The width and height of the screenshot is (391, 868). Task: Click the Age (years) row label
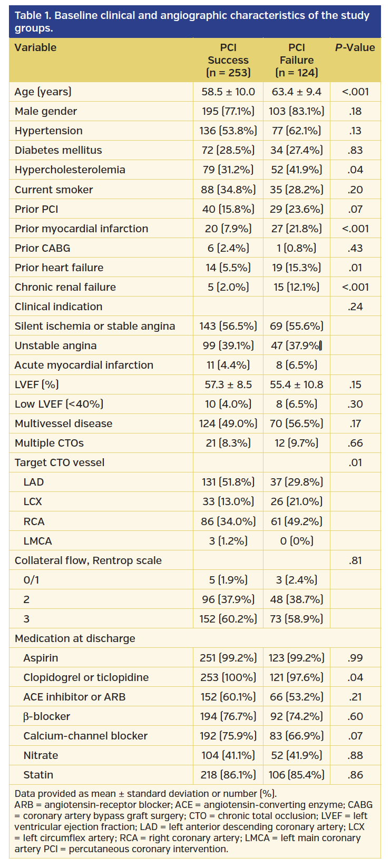[x=43, y=92]
